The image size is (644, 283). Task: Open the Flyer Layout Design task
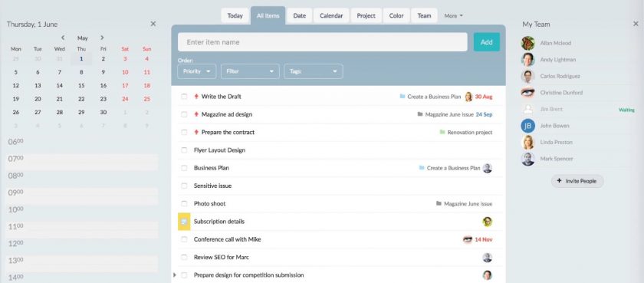tap(219, 150)
